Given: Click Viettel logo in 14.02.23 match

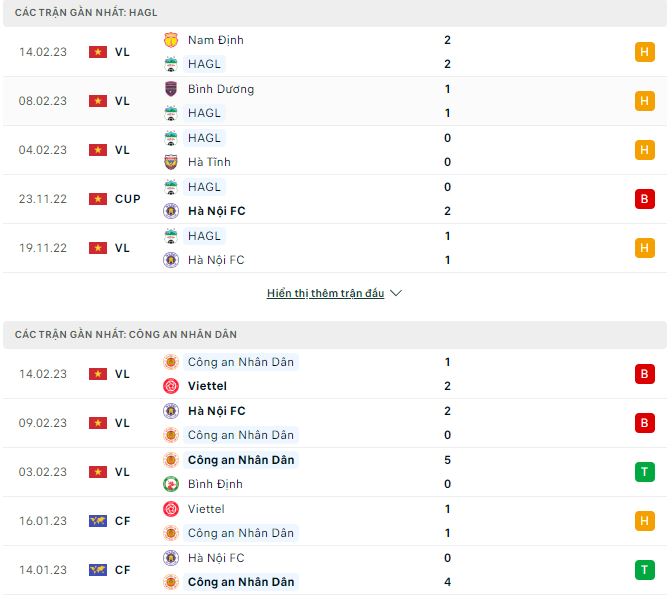Looking at the screenshot, I should coord(170,386).
